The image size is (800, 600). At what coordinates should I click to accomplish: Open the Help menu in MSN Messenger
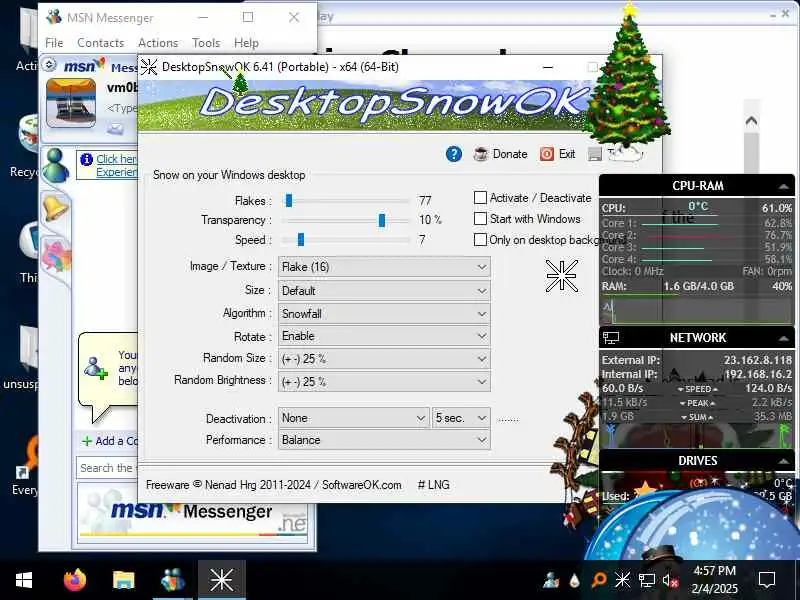point(246,43)
